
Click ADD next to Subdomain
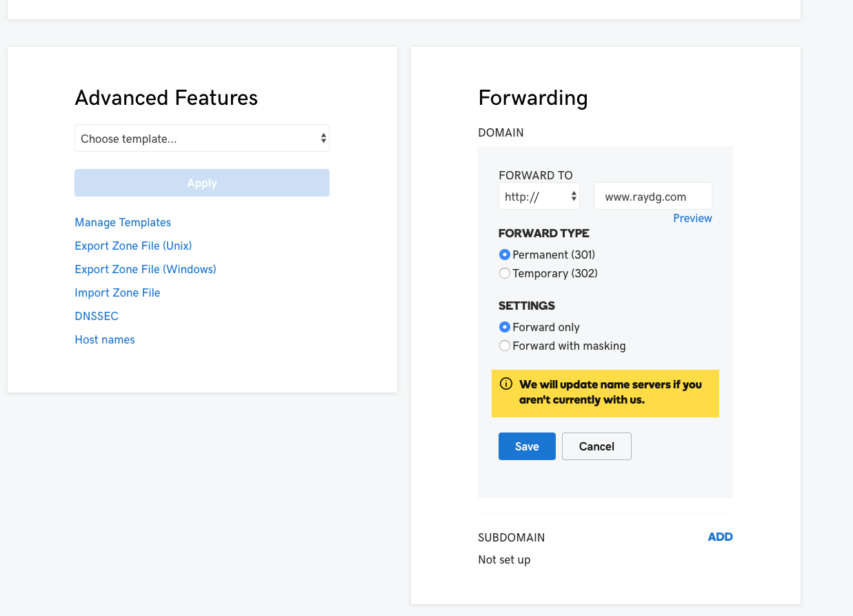720,537
